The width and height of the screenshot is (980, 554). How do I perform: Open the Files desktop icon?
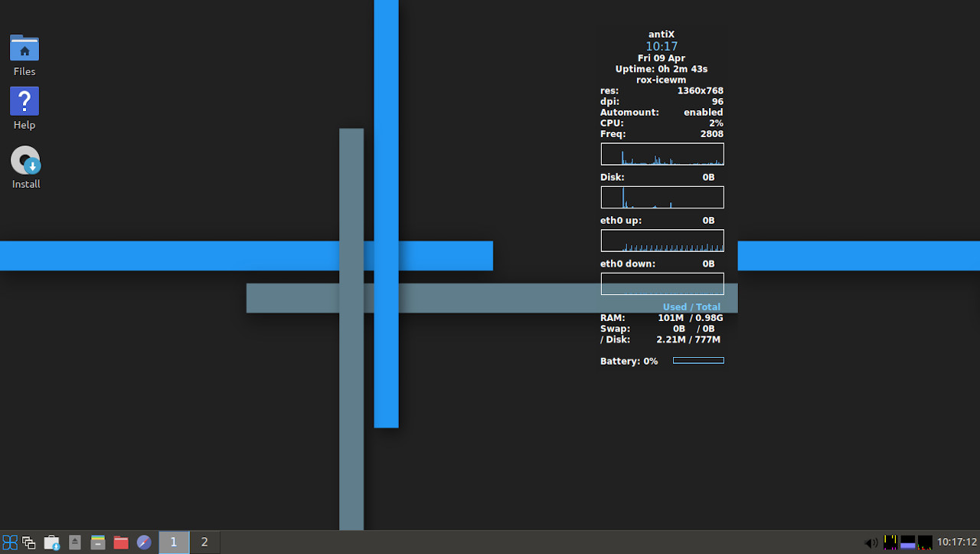tap(24, 48)
